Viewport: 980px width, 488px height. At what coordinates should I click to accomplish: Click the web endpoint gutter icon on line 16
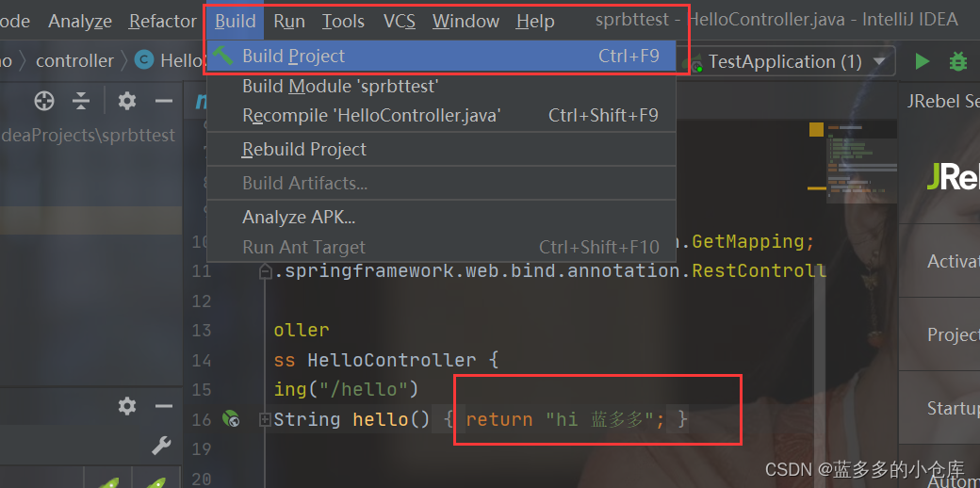231,419
